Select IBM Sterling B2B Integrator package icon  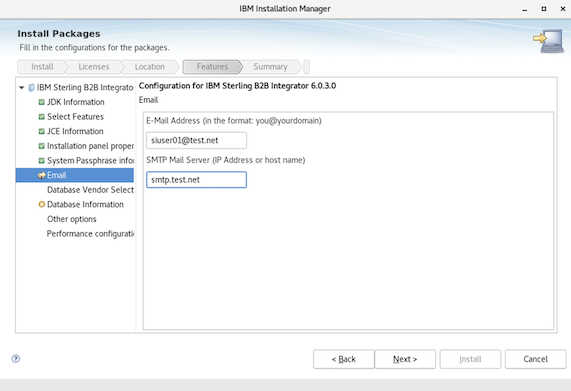click(x=31, y=88)
